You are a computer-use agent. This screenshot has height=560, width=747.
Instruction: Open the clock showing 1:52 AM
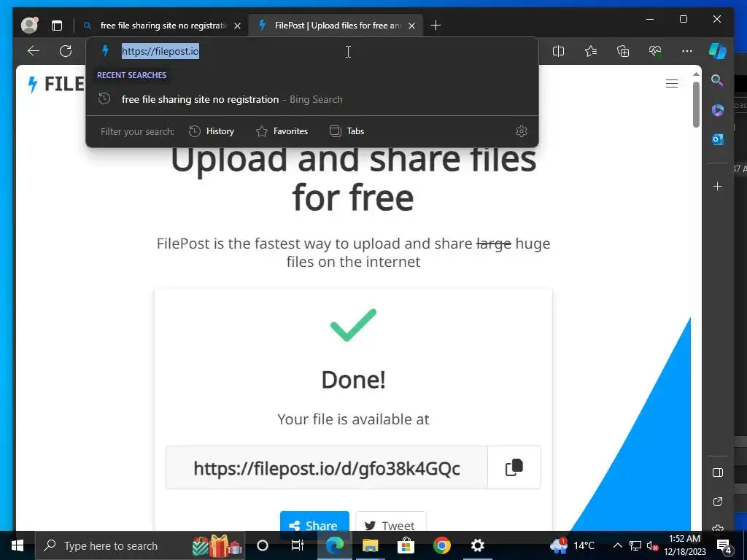click(684, 545)
